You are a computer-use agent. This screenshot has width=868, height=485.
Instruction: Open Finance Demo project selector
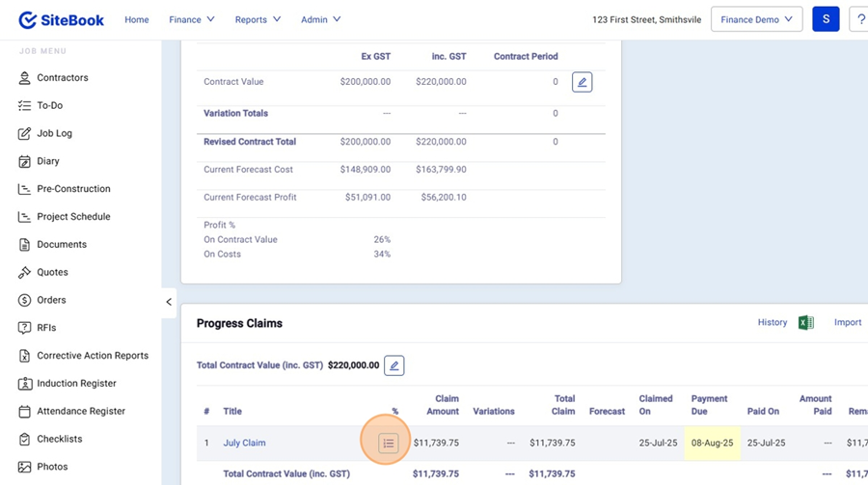click(x=756, y=19)
